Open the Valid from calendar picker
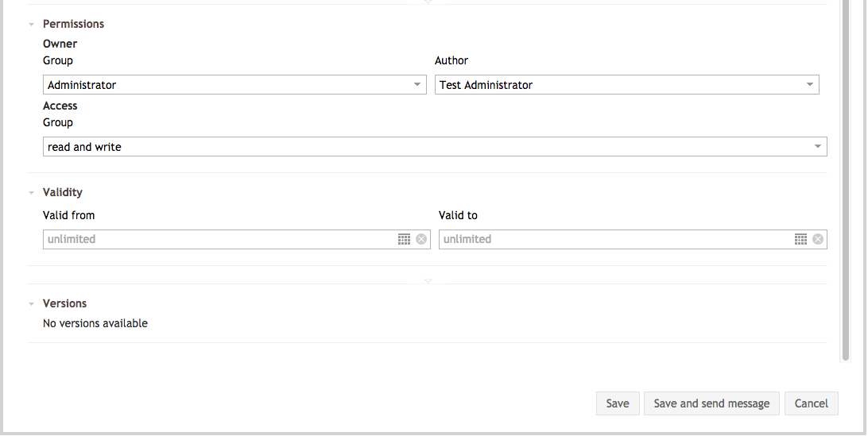Image resolution: width=868 pixels, height=436 pixels. [x=404, y=239]
